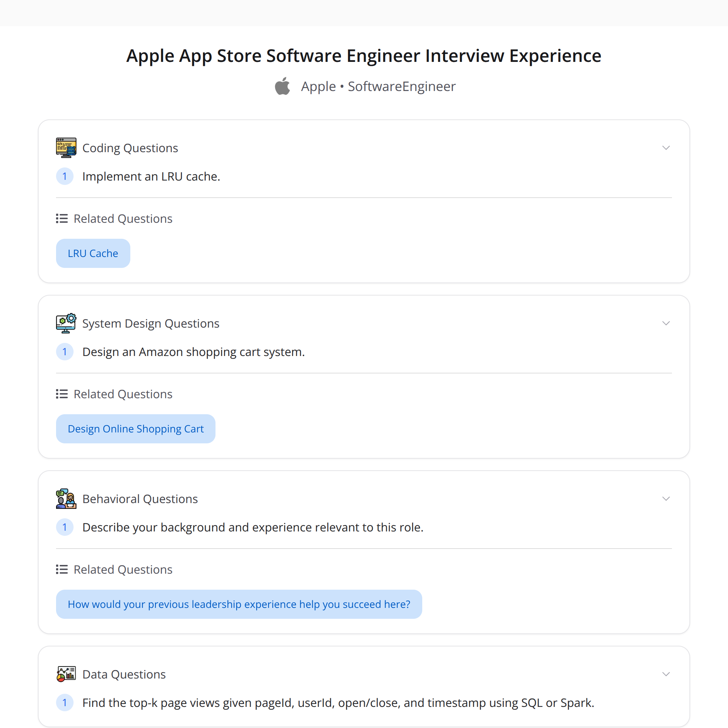Click 'Related Questions' label under System Design
This screenshot has width=728, height=728.
[123, 394]
